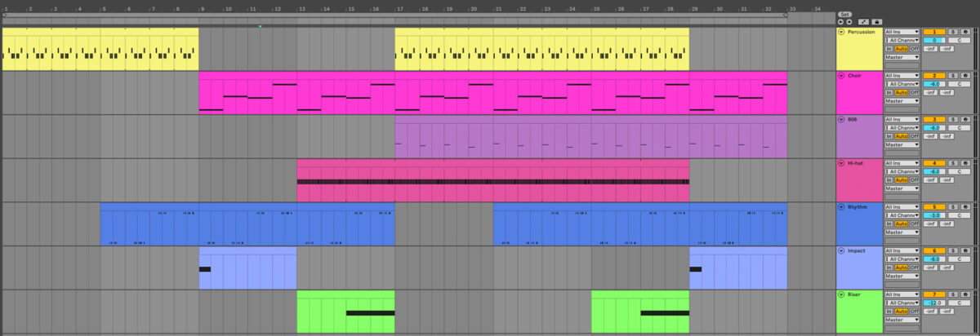Click the next locator button

(x=849, y=21)
